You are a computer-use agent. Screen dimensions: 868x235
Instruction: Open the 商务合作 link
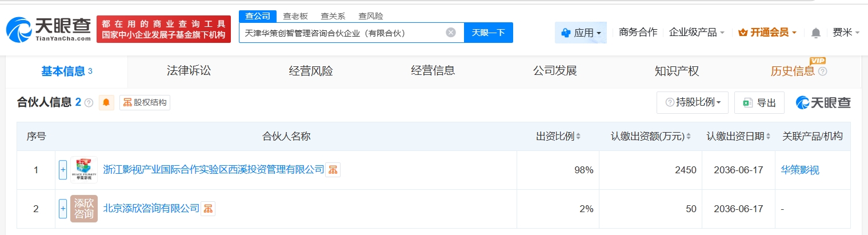click(x=638, y=32)
